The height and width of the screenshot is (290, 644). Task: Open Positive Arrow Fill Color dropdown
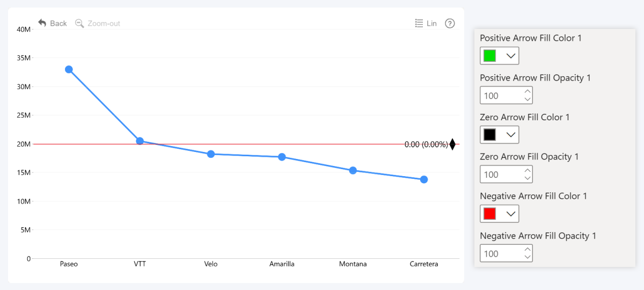511,56
